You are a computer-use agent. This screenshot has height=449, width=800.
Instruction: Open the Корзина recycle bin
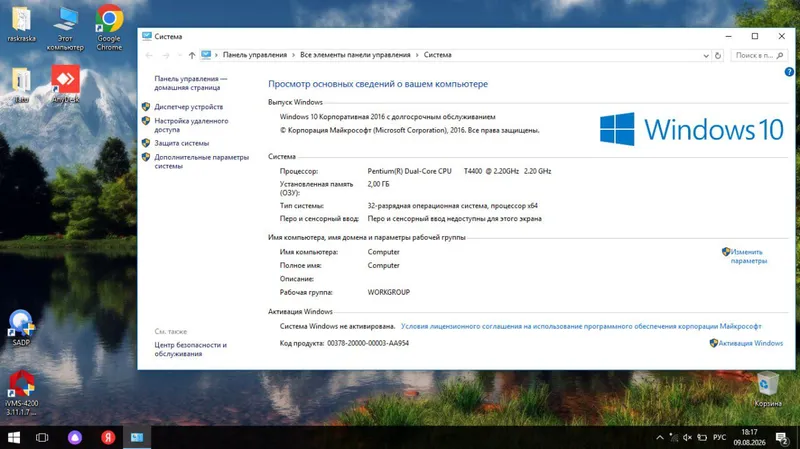tap(768, 390)
